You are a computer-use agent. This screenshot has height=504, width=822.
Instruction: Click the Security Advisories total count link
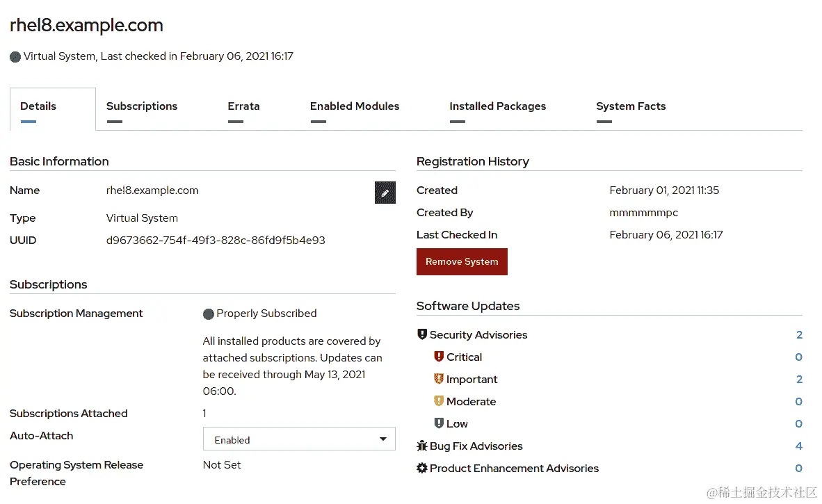click(799, 335)
